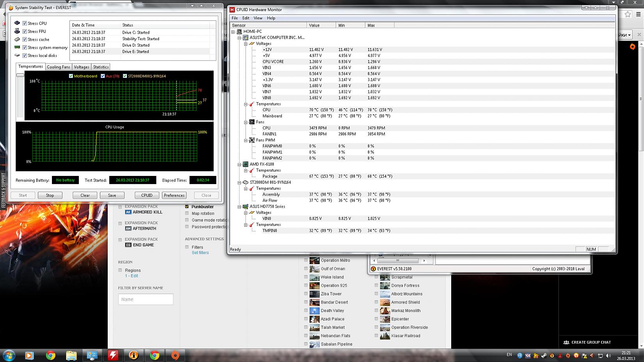Viewport: 644px width, 362px height.
Task: Disable the Stress CPU checkbox
Action: (25, 23)
